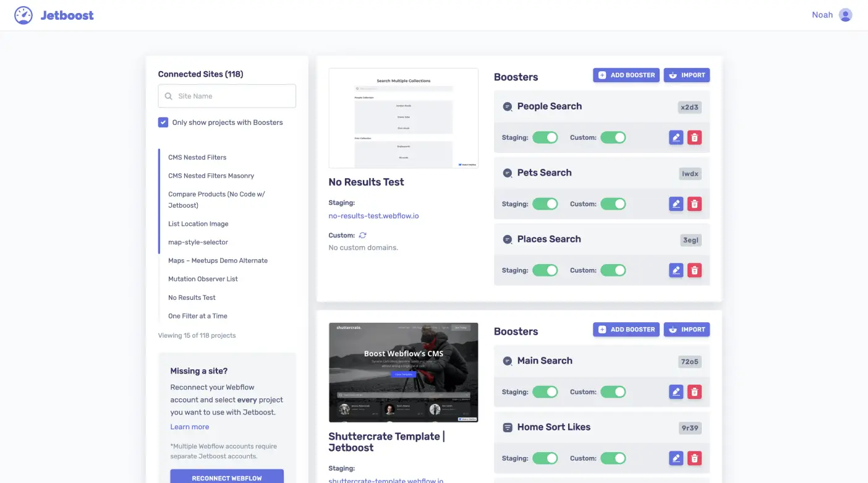Click Viewing 15 of 118 projects text

(x=197, y=335)
